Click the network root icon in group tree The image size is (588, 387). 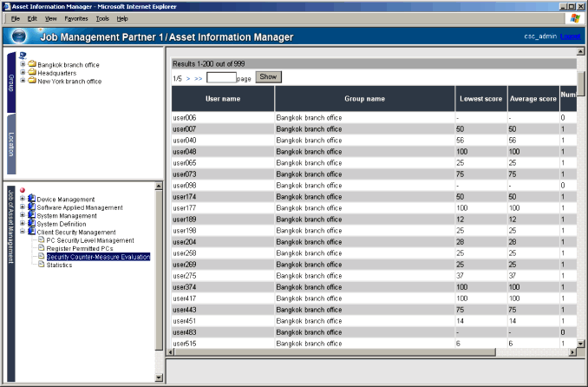[x=23, y=56]
